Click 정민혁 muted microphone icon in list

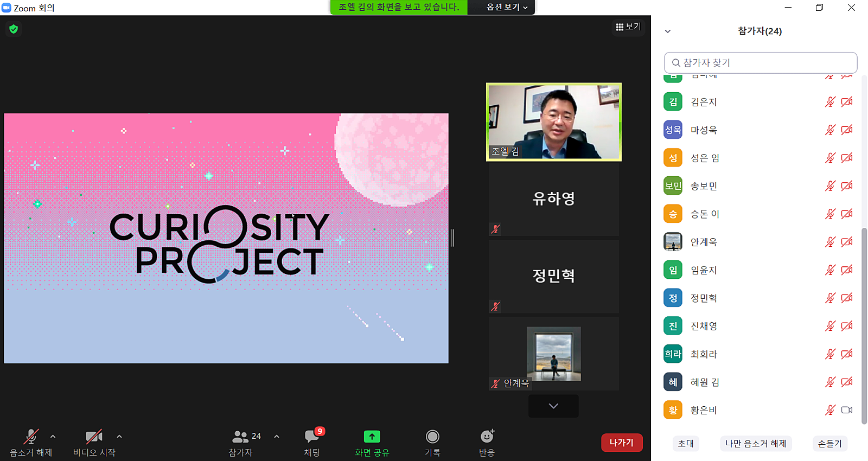830,298
